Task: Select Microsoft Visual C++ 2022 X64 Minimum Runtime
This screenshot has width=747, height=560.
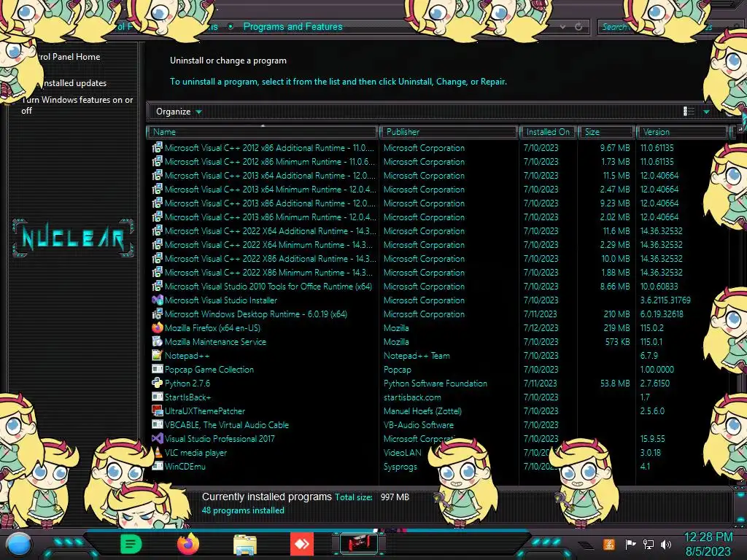Action: click(x=268, y=245)
